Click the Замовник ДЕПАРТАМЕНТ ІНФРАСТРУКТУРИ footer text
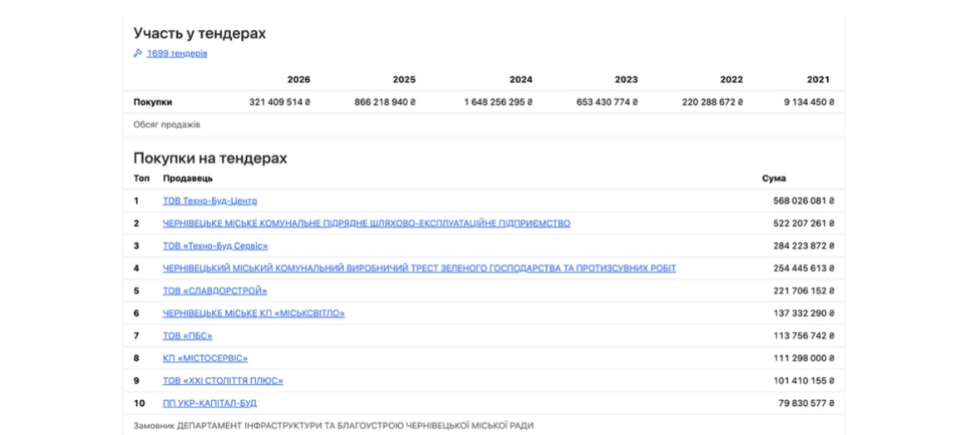This screenshot has height=435, width=980. 334,426
